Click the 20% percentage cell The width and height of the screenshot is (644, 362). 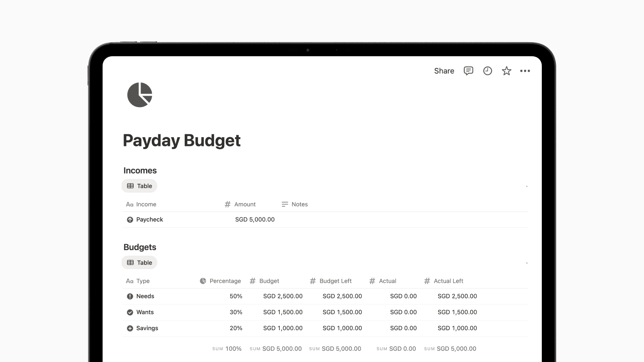tap(236, 328)
